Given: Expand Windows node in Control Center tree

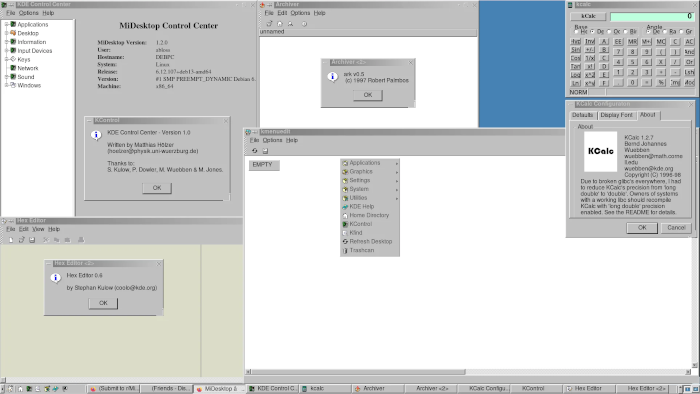Looking at the screenshot, I should (7, 85).
